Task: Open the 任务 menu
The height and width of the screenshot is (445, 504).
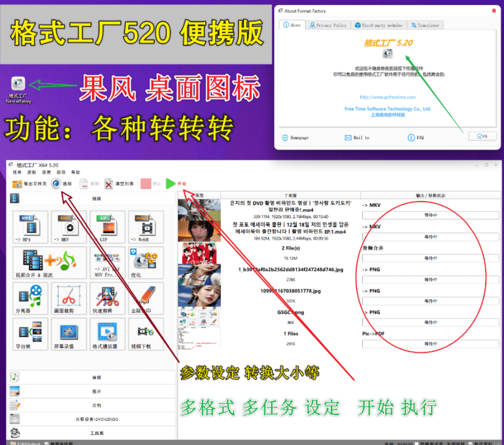Action: pos(17,172)
